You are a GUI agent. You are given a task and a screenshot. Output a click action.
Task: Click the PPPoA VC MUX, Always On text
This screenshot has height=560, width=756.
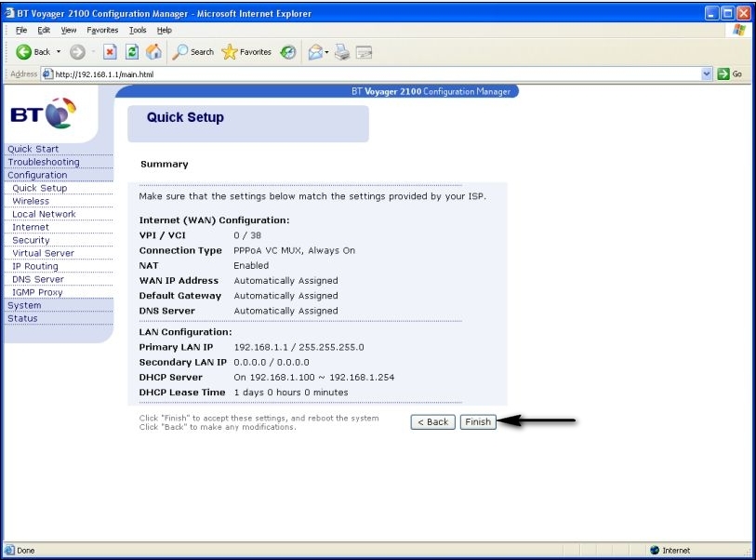tap(294, 250)
